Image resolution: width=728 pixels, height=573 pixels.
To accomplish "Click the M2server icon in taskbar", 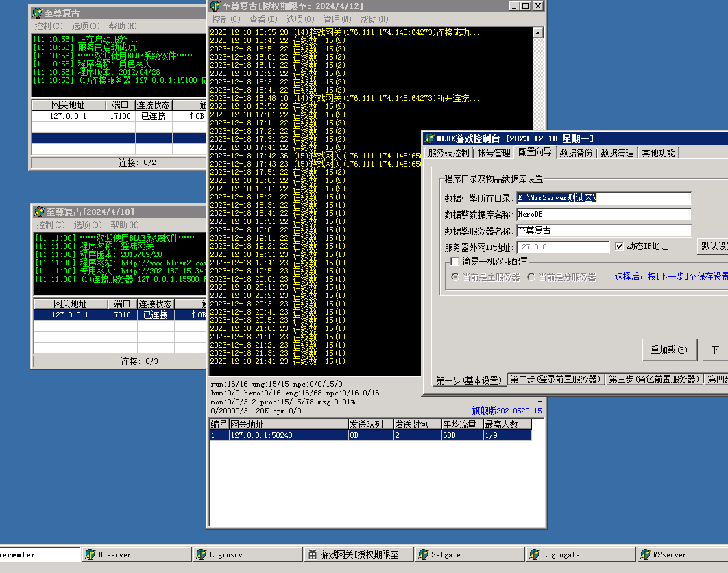I will pos(645,554).
